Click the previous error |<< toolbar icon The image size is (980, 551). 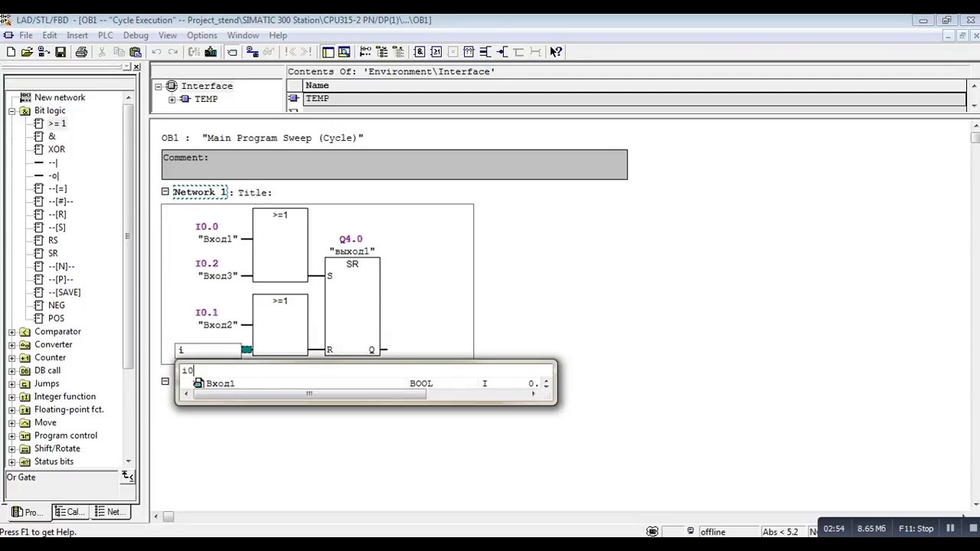tap(290, 52)
